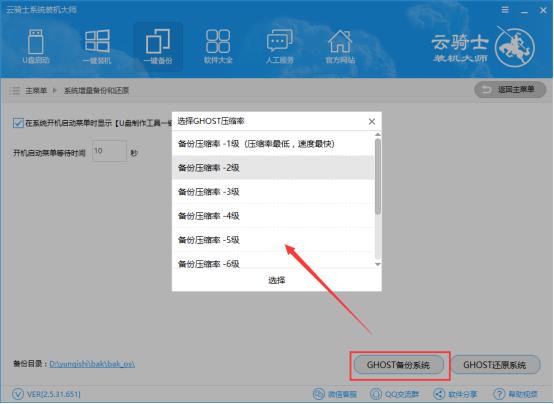Click the 返回主菜单 button
Viewport: 554px width, 404px height.
click(510, 90)
